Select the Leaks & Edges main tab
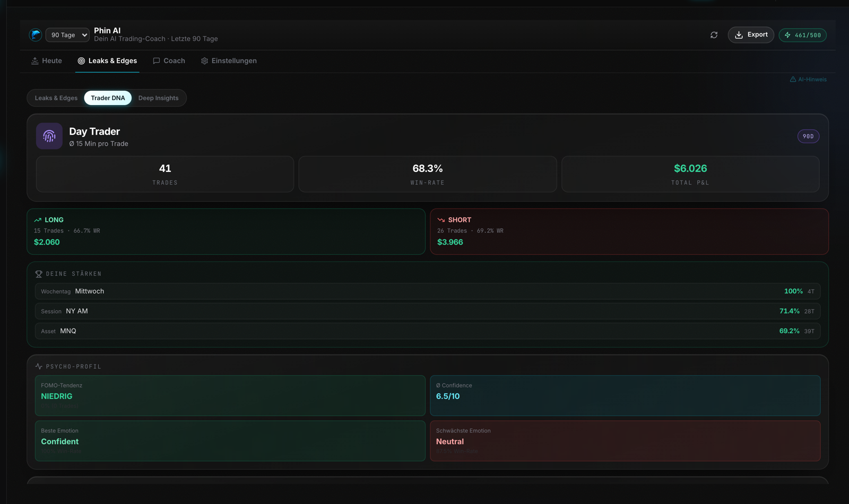 coord(107,61)
